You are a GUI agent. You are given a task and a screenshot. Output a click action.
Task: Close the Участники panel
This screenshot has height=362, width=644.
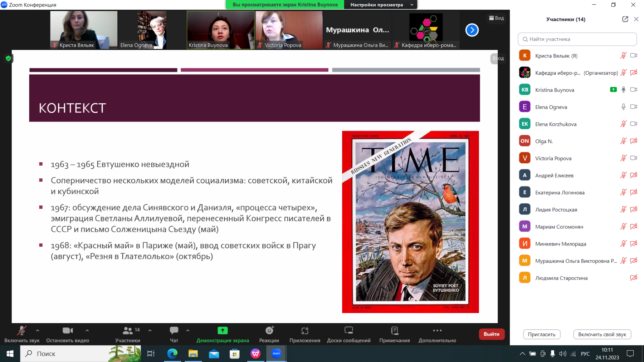(636, 19)
